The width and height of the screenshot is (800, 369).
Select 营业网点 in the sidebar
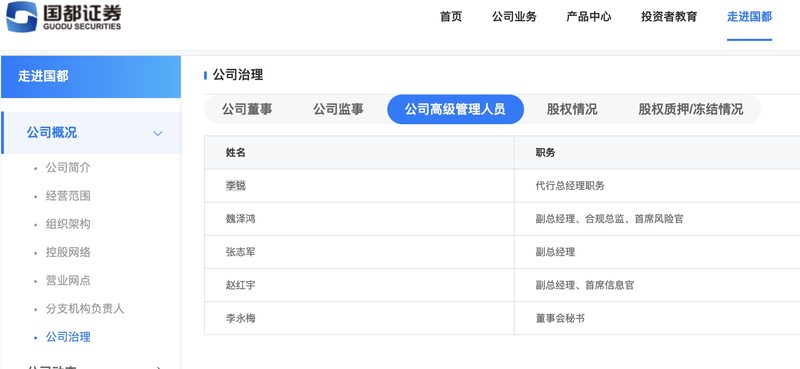(68, 280)
